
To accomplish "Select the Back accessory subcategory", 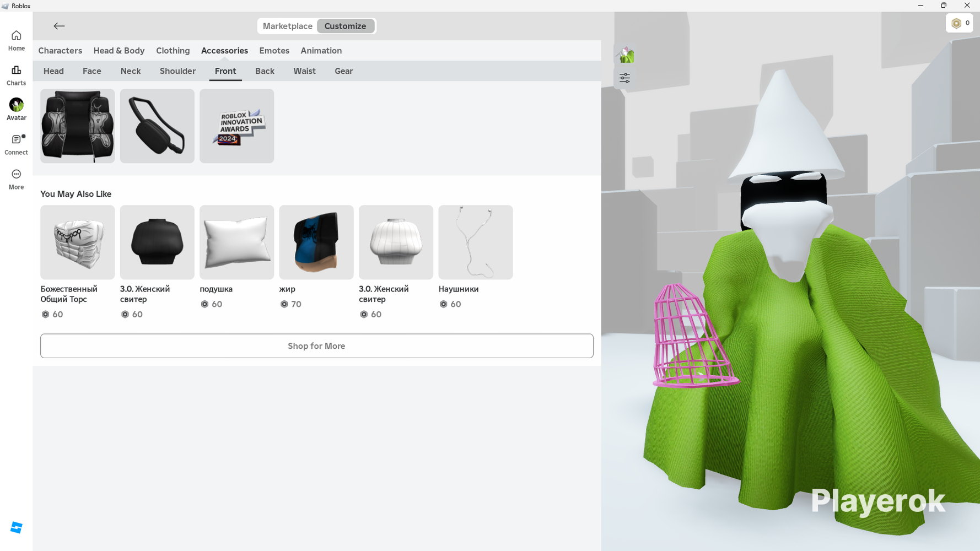I will 265,71.
